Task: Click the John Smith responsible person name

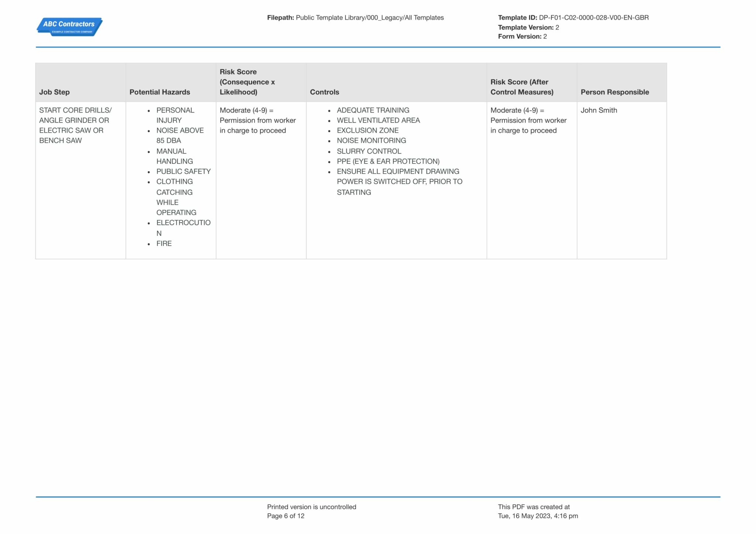Action: (599, 110)
